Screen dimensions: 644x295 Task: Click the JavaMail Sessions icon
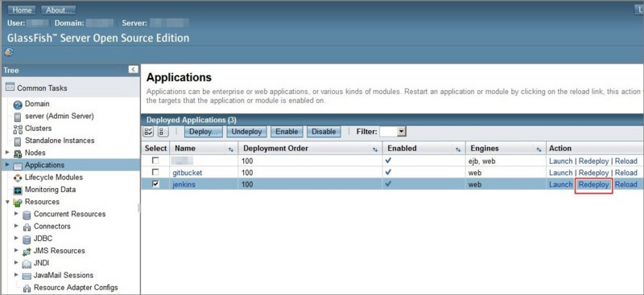click(x=27, y=277)
